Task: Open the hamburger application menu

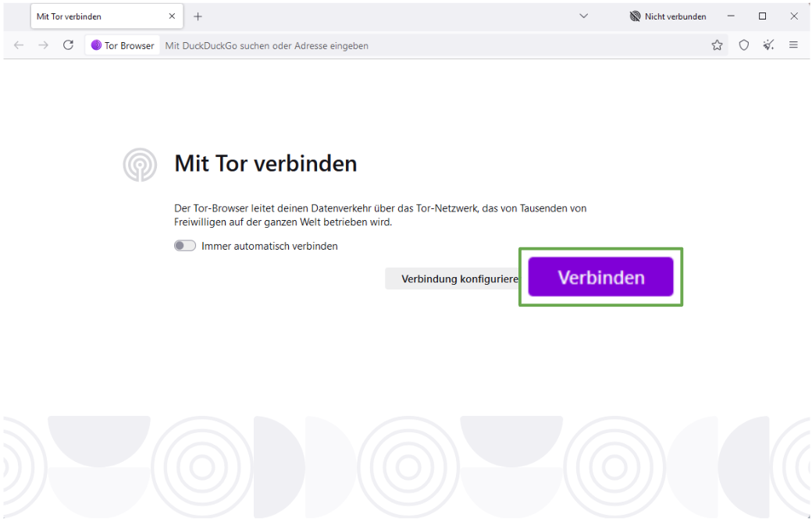Action: click(794, 44)
